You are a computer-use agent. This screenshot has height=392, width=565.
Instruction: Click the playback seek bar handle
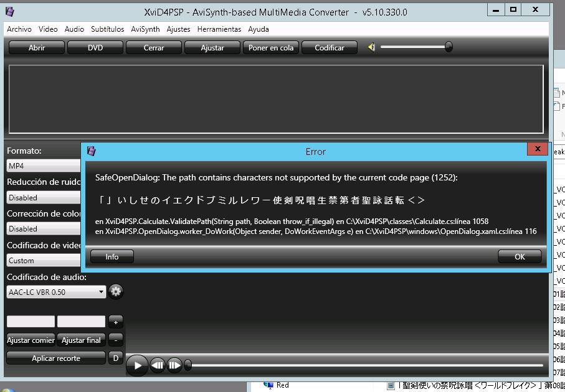pos(188,365)
